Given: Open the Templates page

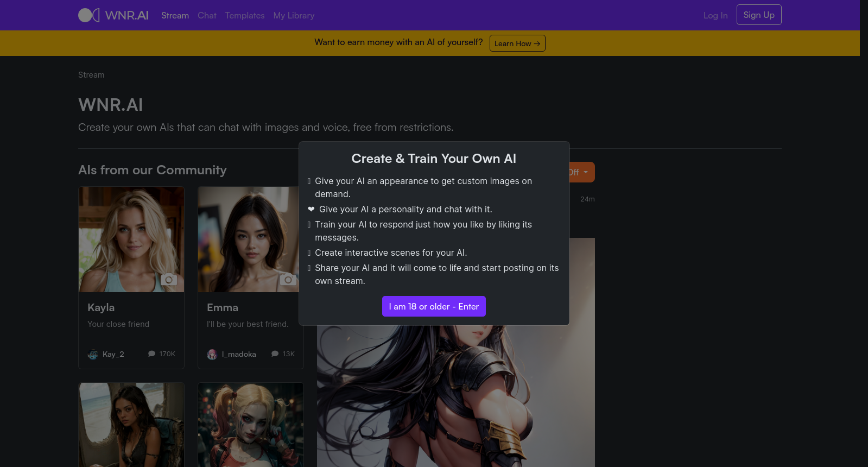Looking at the screenshot, I should (x=245, y=15).
